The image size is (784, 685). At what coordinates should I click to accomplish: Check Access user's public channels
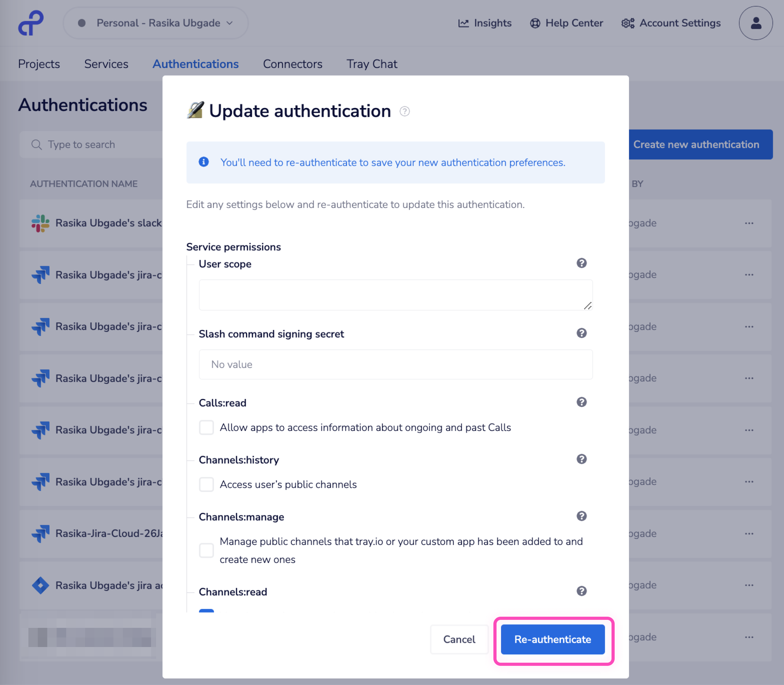click(x=206, y=484)
